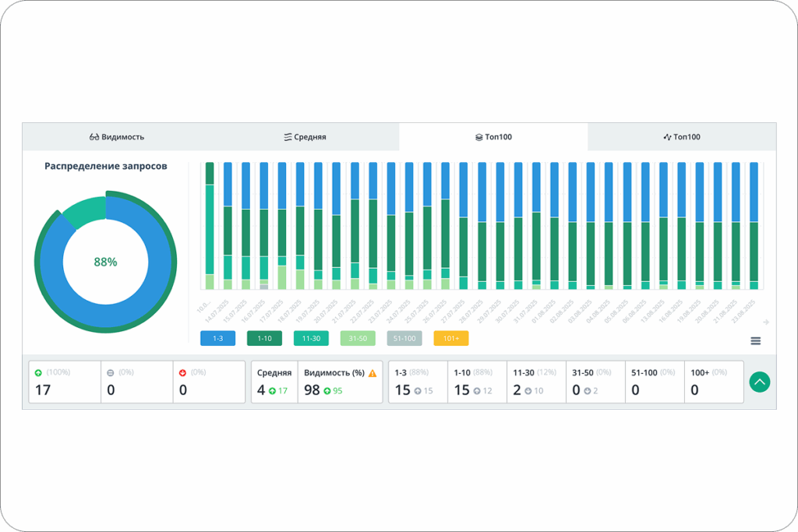Image resolution: width=798 pixels, height=532 pixels.
Task: Click the grey unchanged positions icon
Action: click(x=111, y=373)
